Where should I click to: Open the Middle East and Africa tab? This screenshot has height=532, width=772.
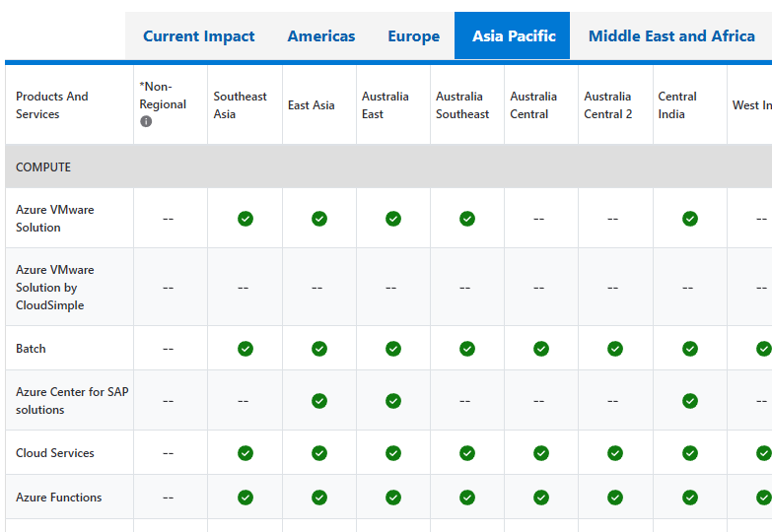(x=671, y=36)
